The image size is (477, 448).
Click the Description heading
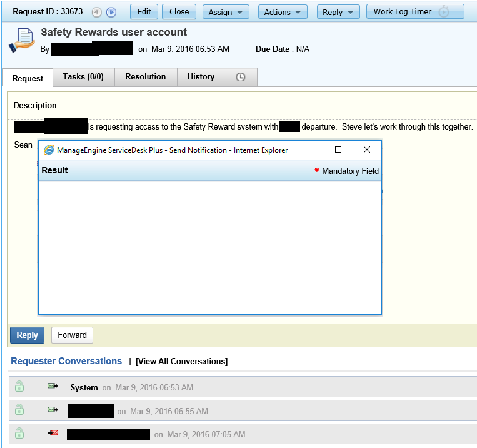pos(35,105)
